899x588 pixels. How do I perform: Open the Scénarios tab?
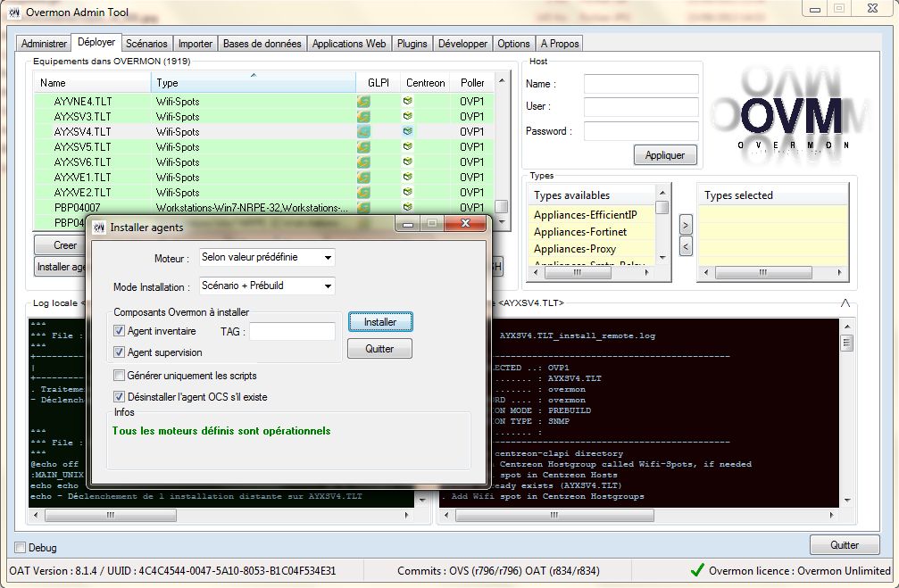(146, 44)
